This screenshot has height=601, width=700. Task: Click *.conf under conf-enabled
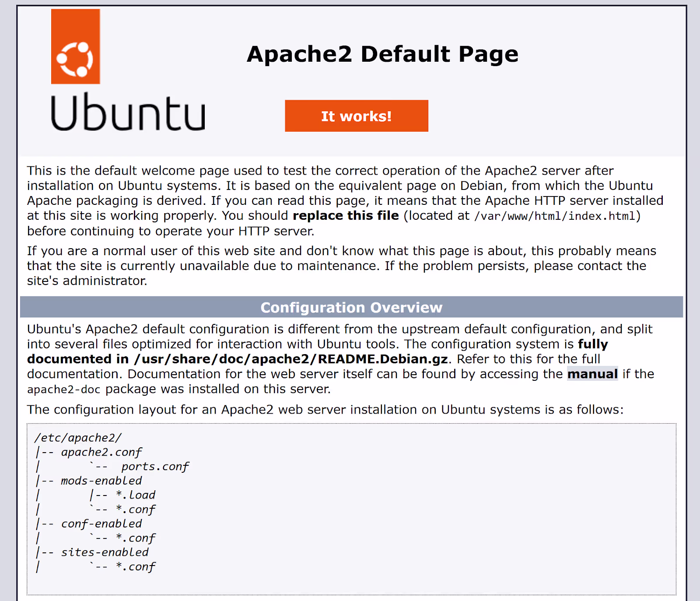[x=136, y=538]
